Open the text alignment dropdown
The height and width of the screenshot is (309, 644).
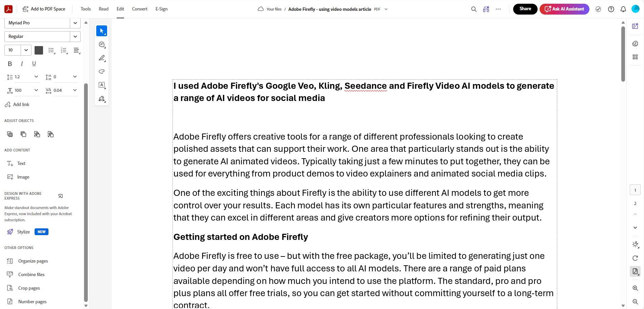(77, 50)
